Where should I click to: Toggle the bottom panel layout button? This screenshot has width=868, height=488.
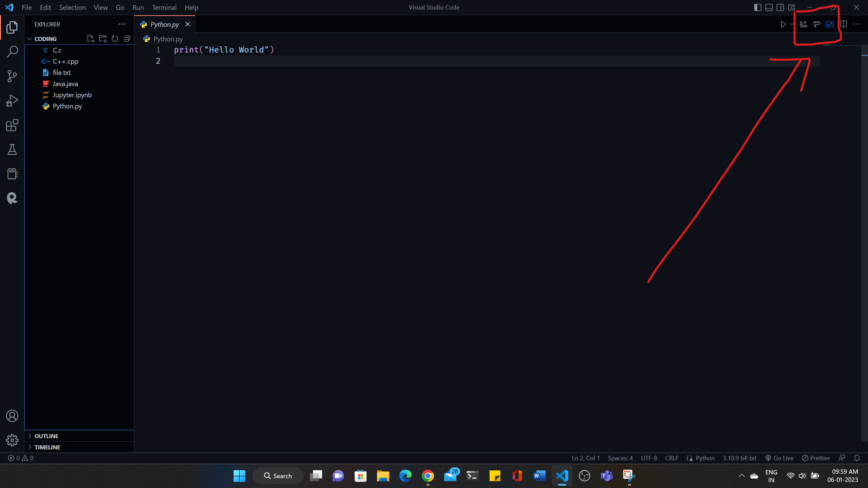[x=769, y=7]
